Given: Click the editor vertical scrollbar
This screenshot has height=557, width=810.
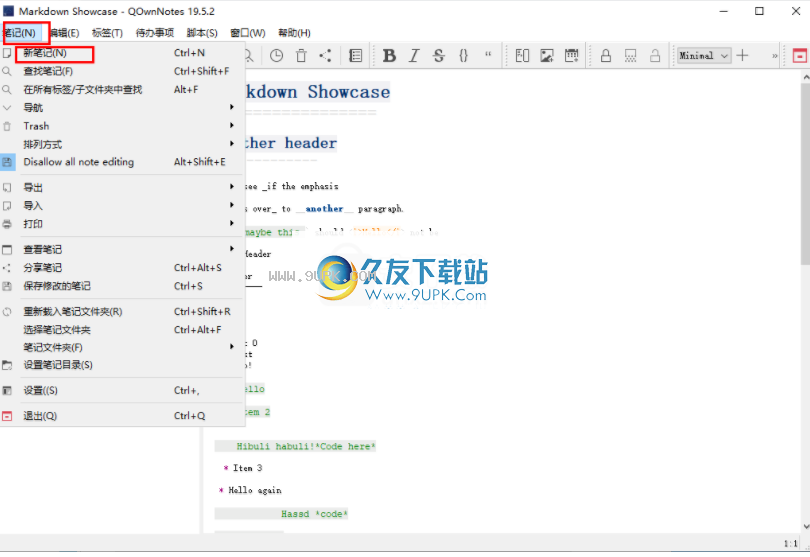Looking at the screenshot, I should tap(805, 174).
